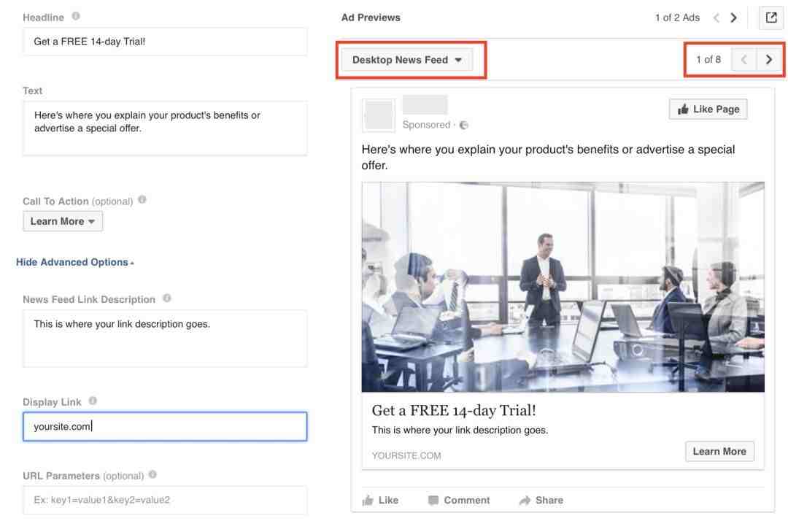
Task: Click the '1 of 2 Ads' counter text
Action: coord(677,18)
